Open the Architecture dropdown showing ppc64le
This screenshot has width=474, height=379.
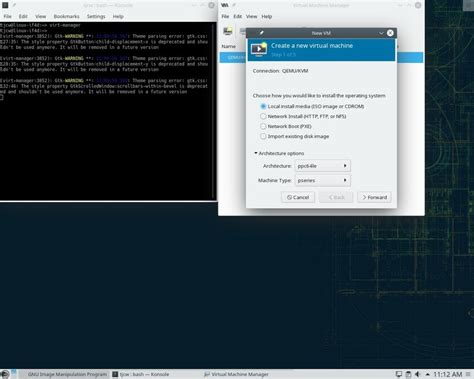pyautogui.click(x=322, y=166)
